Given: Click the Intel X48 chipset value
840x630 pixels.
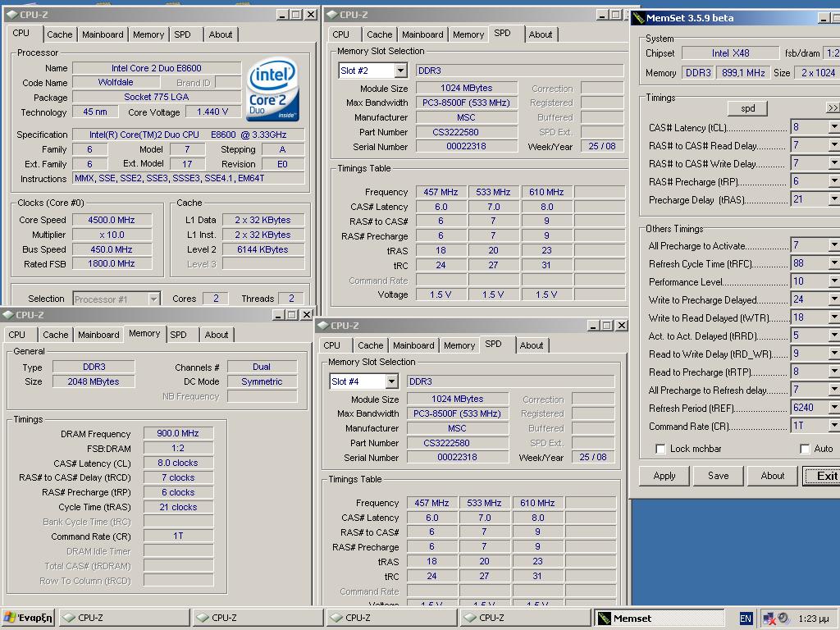Looking at the screenshot, I should click(x=730, y=53).
